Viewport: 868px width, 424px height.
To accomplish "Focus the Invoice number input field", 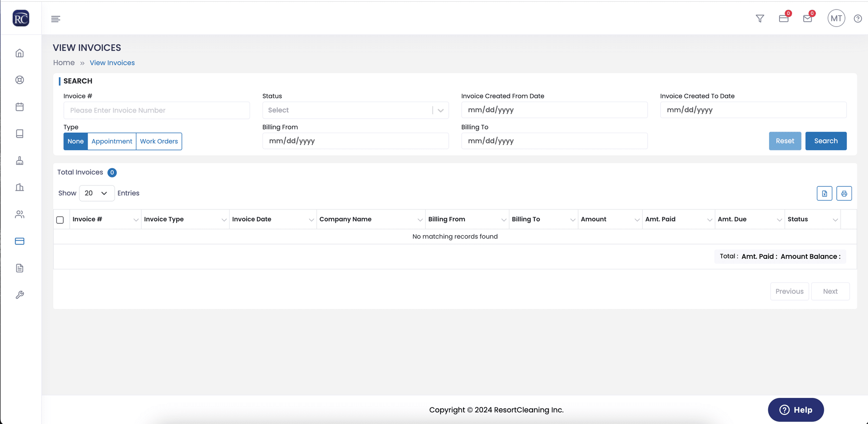I will (157, 110).
